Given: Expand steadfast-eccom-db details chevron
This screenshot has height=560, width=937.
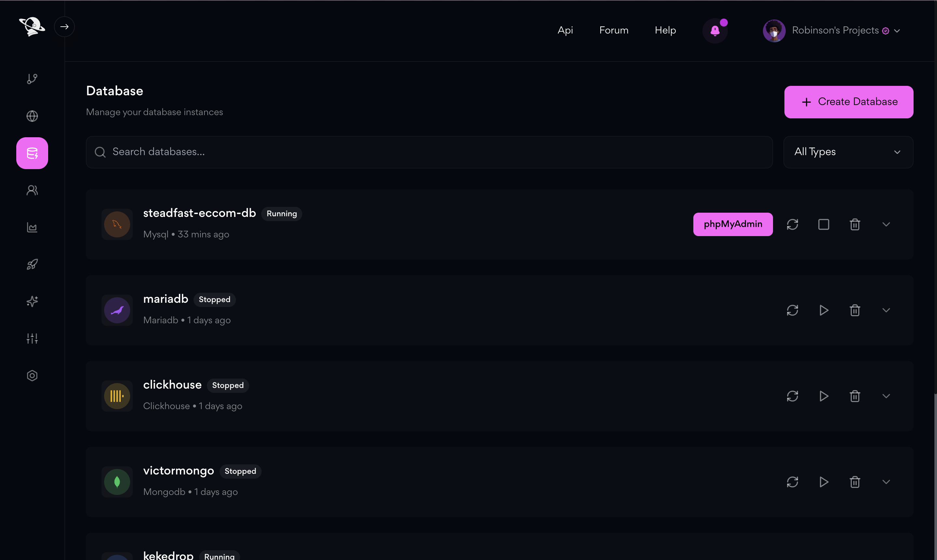Looking at the screenshot, I should click(886, 224).
